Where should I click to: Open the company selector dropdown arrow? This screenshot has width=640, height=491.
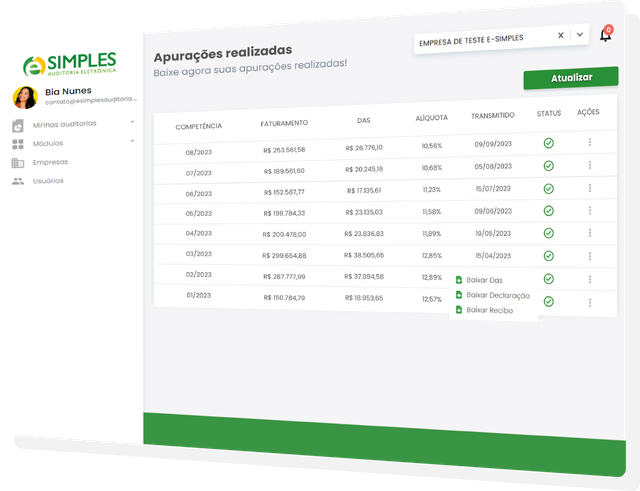579,36
